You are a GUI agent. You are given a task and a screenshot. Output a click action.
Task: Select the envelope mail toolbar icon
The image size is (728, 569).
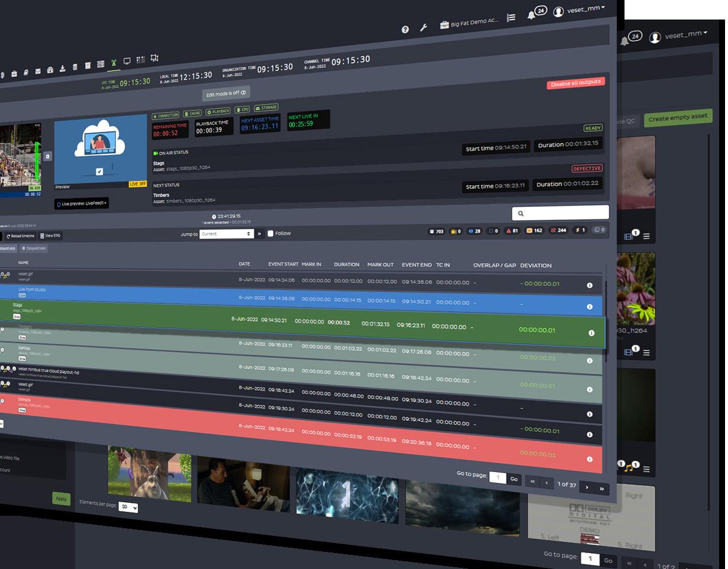(38, 71)
